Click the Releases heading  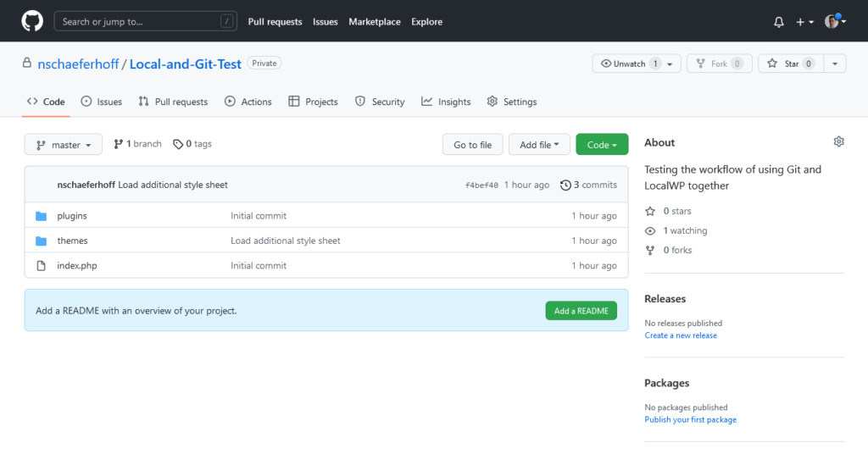pyautogui.click(x=665, y=299)
